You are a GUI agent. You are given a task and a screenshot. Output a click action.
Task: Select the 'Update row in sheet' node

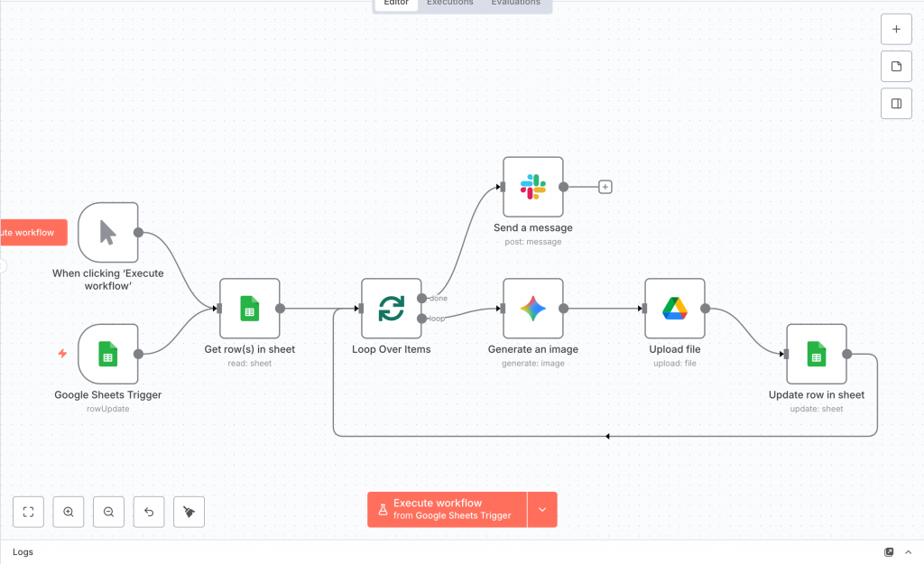coord(816,355)
